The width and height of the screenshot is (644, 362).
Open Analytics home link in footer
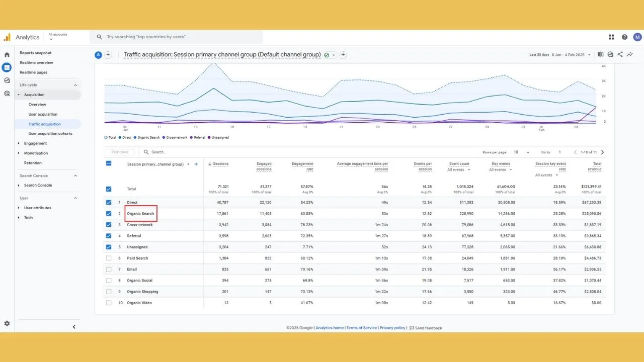click(330, 328)
